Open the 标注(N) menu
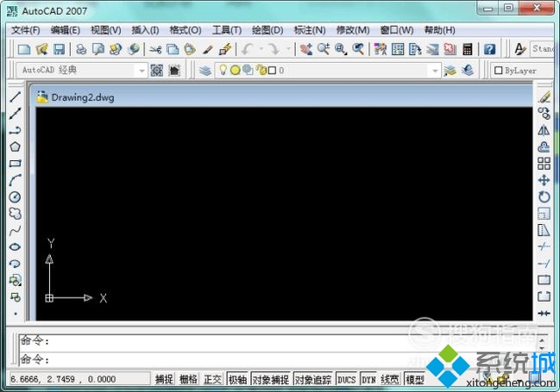 310,30
